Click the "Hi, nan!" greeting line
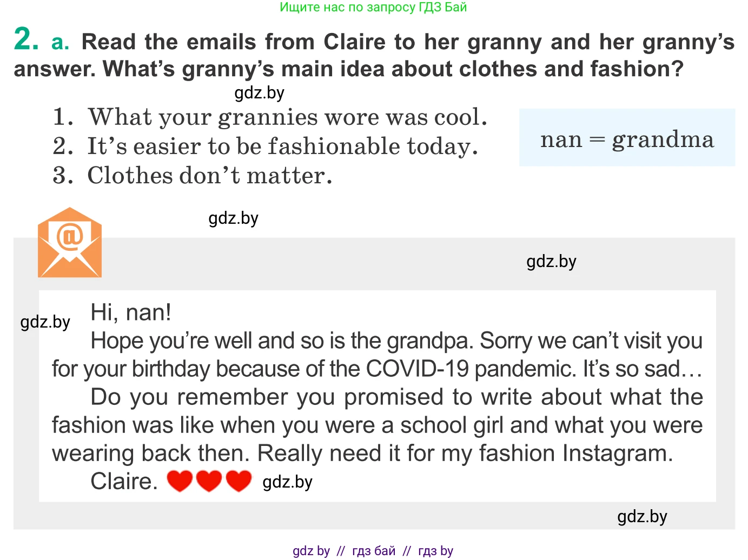Screen dimensions: 748x560 (131, 312)
